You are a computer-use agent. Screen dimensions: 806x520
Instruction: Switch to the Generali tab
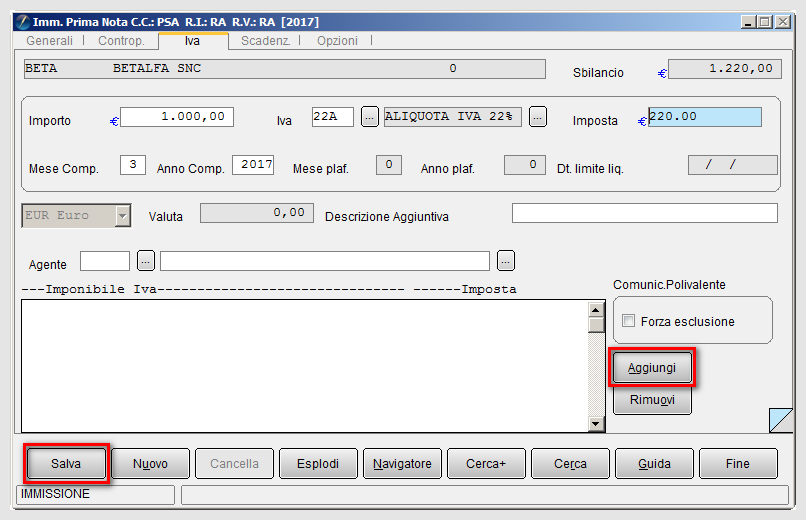pos(49,41)
